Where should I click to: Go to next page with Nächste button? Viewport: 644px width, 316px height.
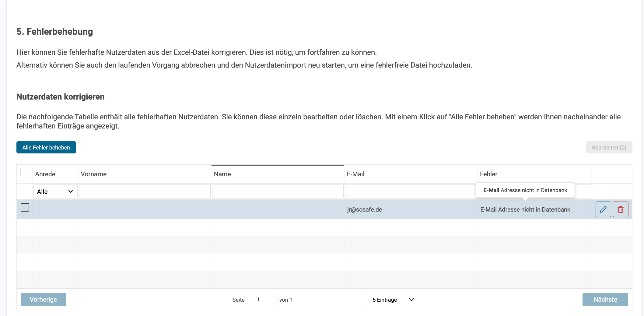pos(605,300)
